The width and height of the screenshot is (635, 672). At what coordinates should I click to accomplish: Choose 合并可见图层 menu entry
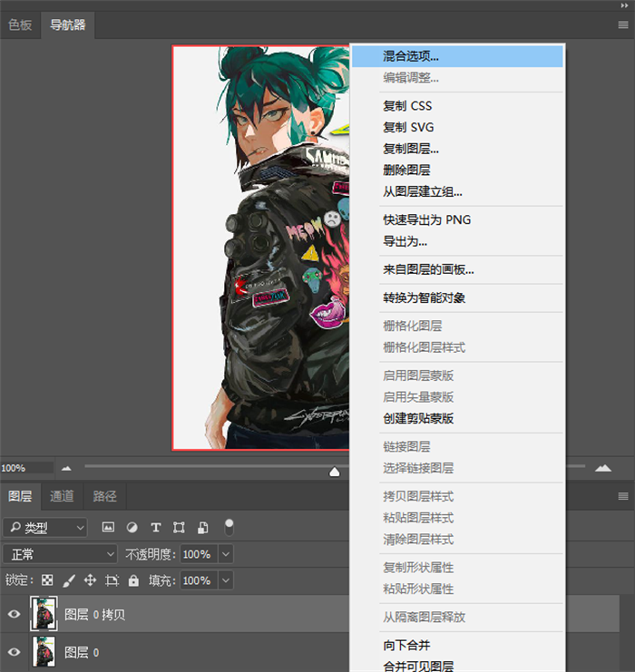tap(457, 666)
